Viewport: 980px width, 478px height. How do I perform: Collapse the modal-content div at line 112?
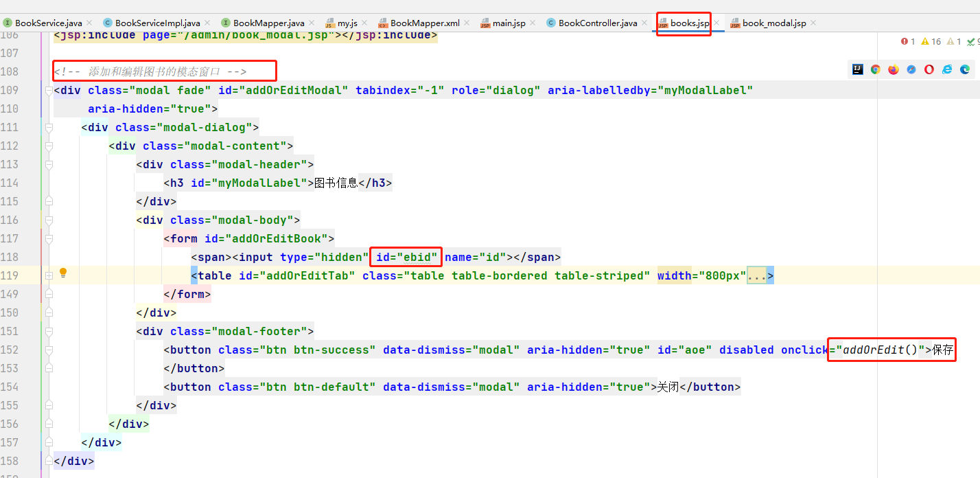pos(49,146)
